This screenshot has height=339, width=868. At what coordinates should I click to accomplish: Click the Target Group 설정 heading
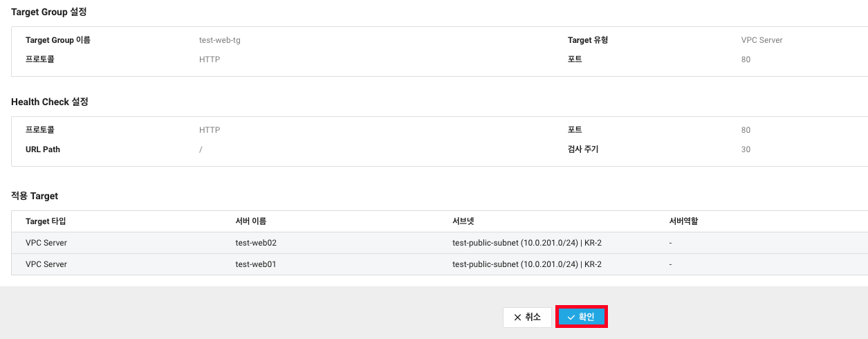point(49,12)
